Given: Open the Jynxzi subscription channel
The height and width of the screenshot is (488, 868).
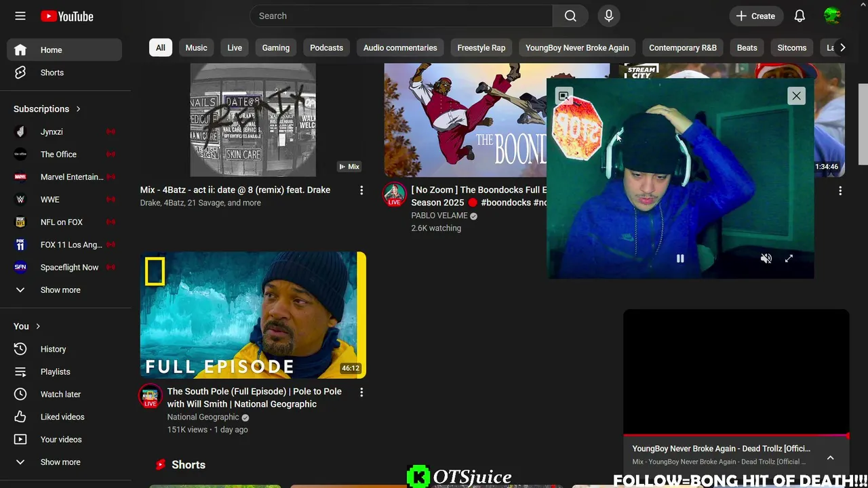Looking at the screenshot, I should [x=64, y=131].
